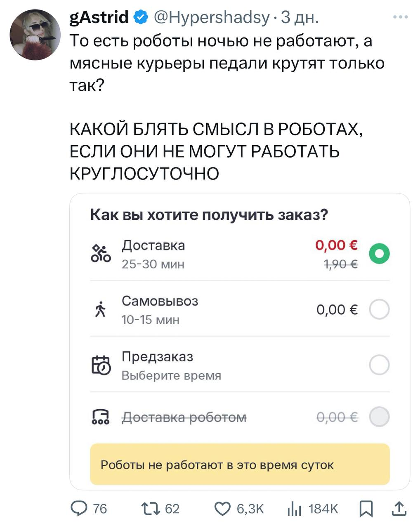
Task: Like the tweet with the heart icon
Action: [x=223, y=509]
